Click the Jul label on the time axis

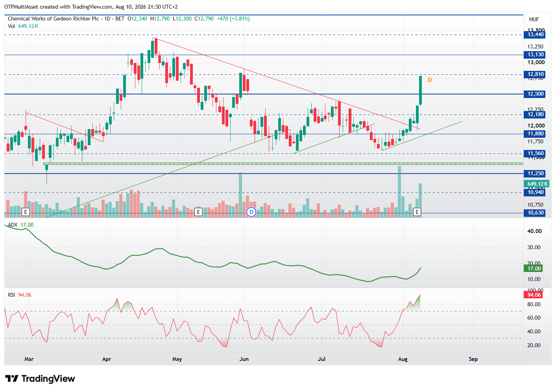pyautogui.click(x=322, y=359)
